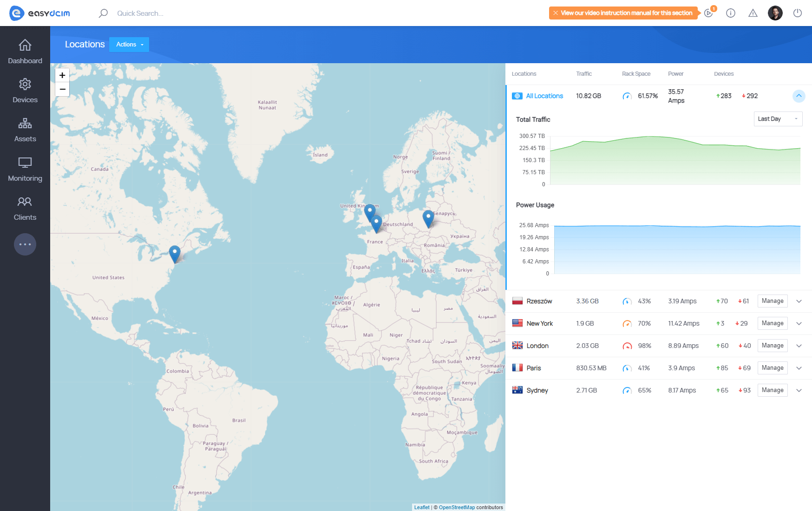Open the info circle icon in header
Image resolution: width=812 pixels, height=511 pixels.
point(730,13)
